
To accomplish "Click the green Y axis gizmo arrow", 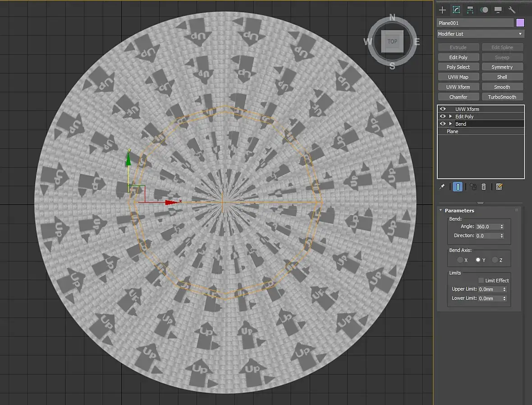I will point(128,158).
